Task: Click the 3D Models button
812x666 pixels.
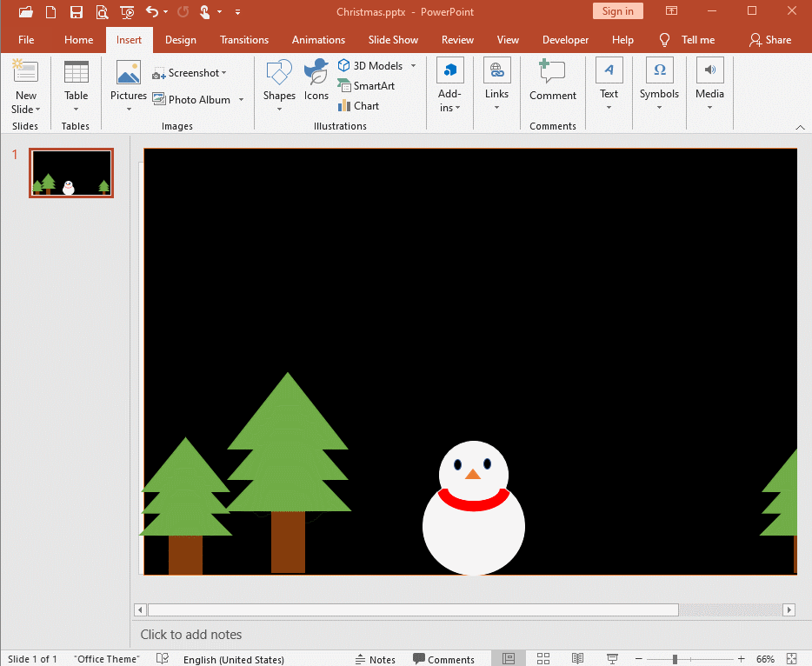Action: pos(370,66)
